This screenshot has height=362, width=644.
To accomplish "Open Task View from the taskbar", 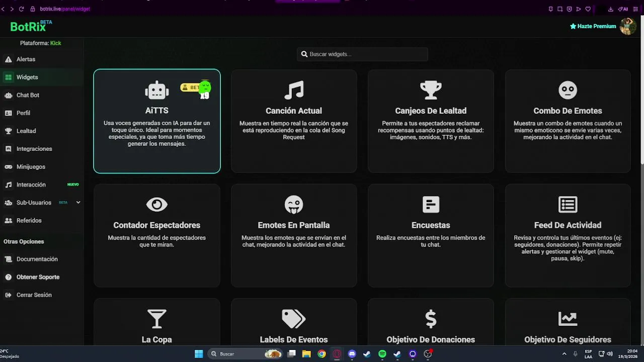I will 291,354.
